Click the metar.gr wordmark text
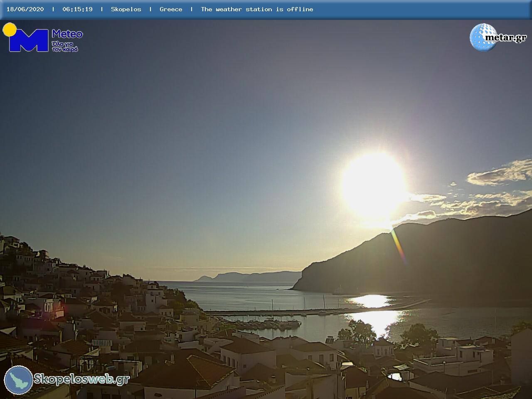The width and height of the screenshot is (532, 399). pos(506,38)
